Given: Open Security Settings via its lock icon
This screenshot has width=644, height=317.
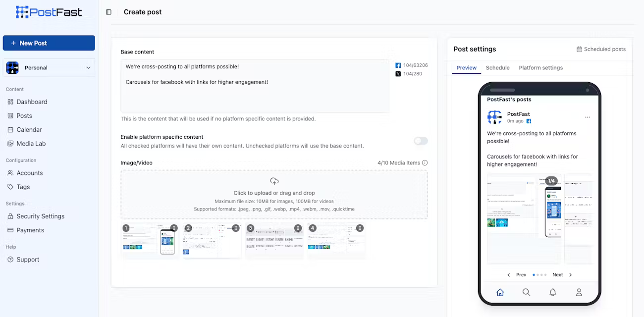Looking at the screenshot, I should point(11,216).
